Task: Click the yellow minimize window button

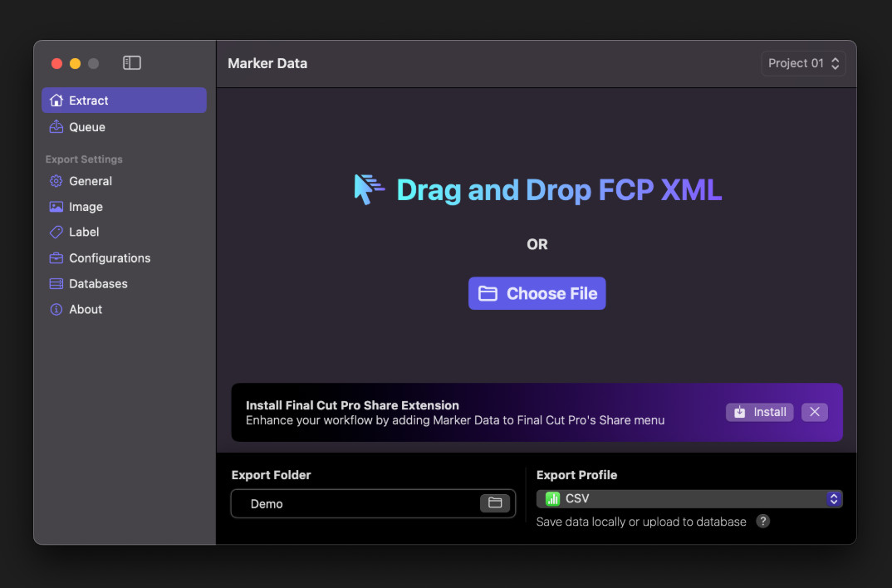Action: [75, 63]
